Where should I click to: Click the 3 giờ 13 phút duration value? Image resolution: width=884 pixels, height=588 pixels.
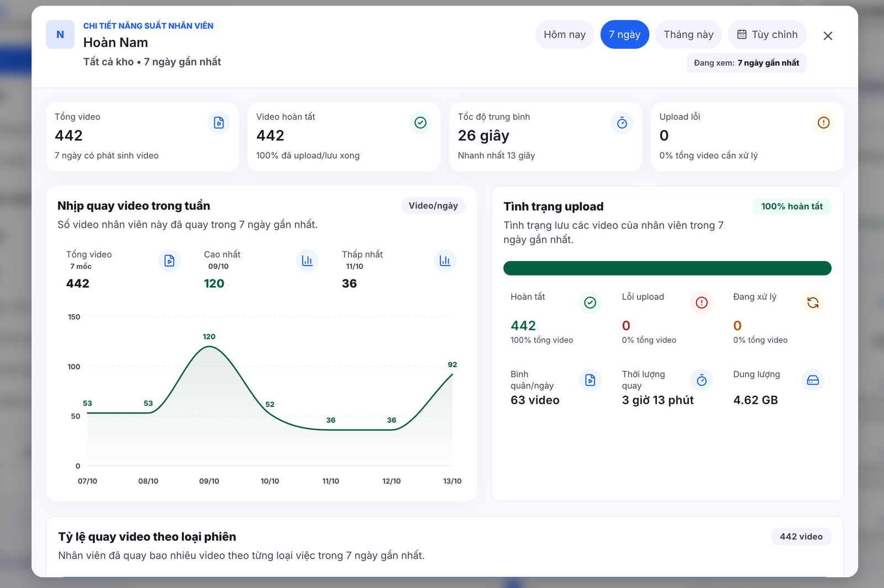point(657,400)
